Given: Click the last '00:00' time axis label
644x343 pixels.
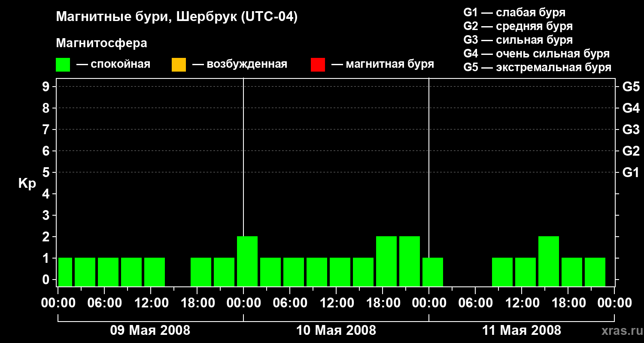Looking at the screenshot, I should [614, 303].
